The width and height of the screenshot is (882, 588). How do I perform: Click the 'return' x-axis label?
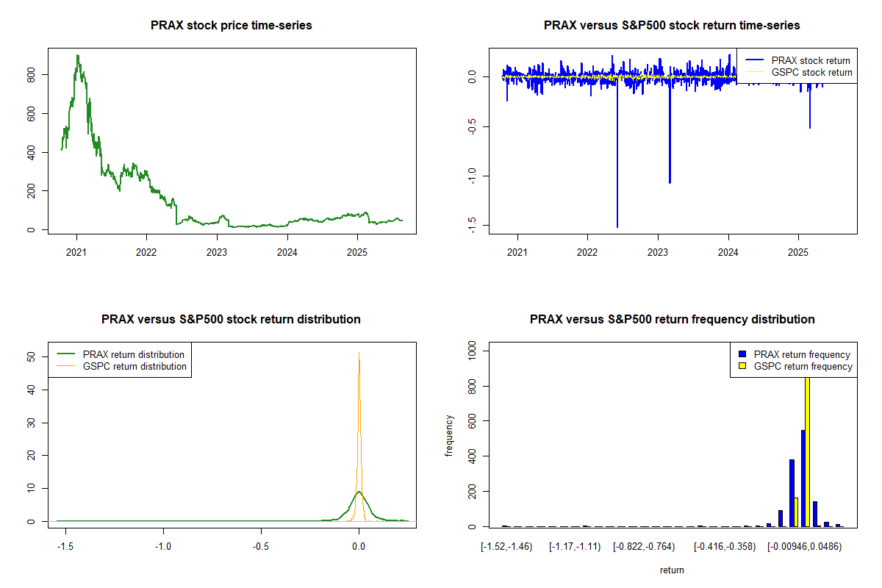coord(672,570)
